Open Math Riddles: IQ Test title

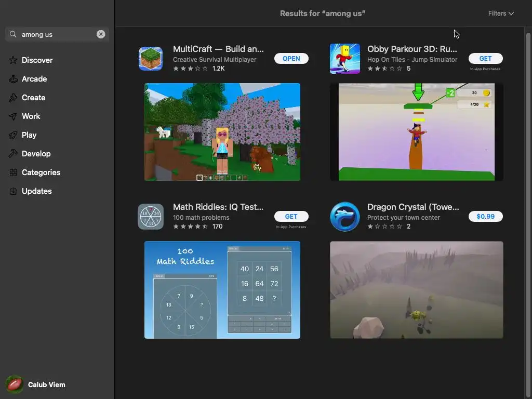pos(218,207)
